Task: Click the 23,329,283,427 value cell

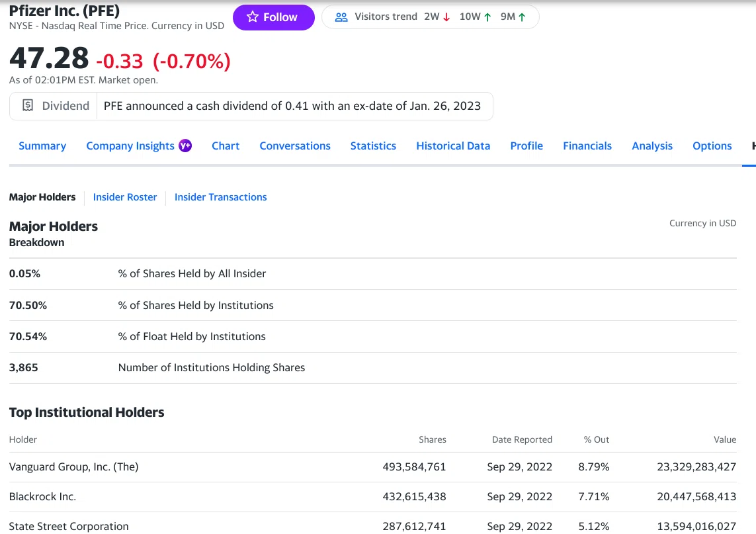Action: 696,467
